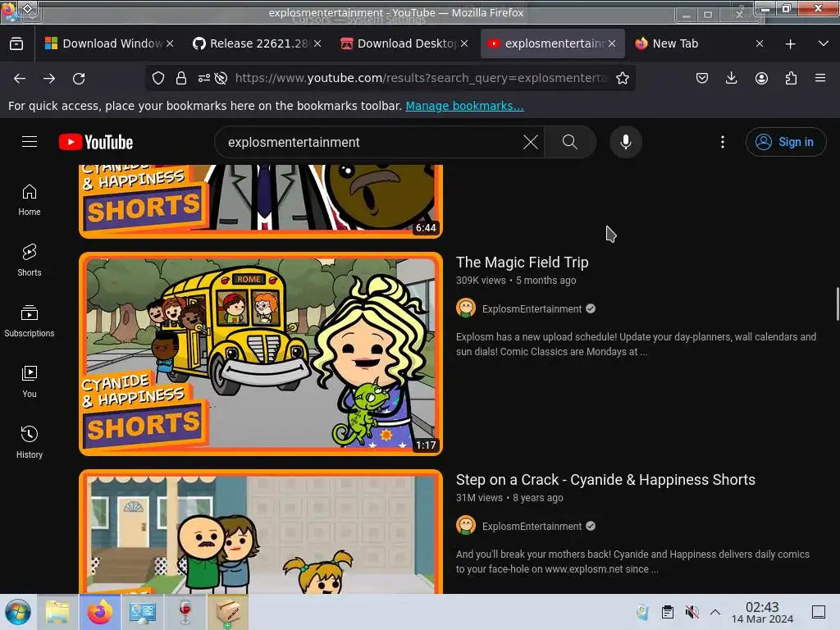The height and width of the screenshot is (630, 840).
Task: Open the YouTube guide hamburger menu
Action: click(30, 141)
